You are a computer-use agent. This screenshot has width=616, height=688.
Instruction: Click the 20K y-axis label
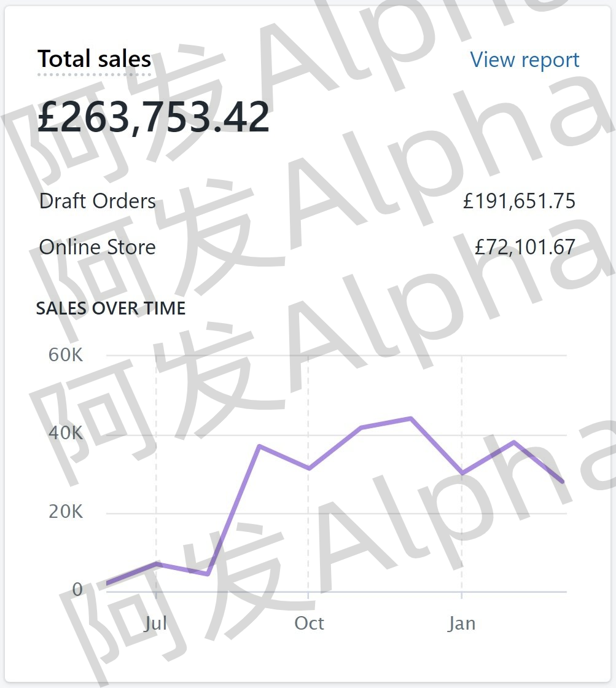[x=66, y=512]
